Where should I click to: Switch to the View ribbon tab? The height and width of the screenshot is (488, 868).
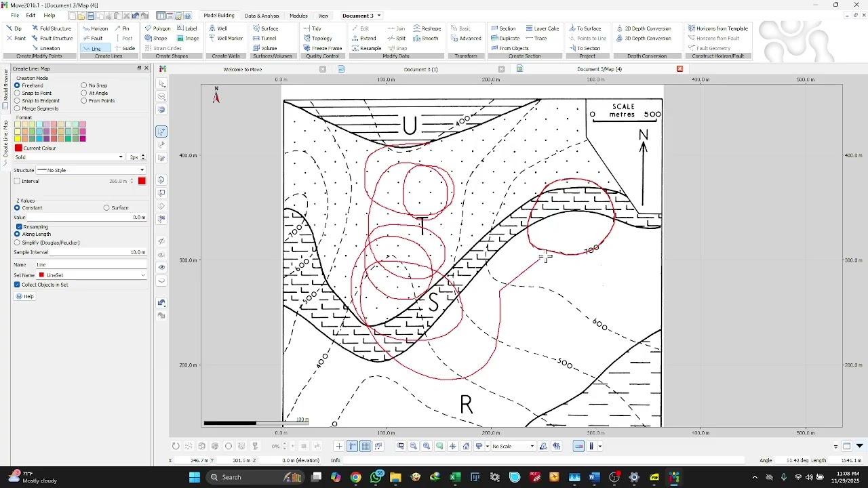pyautogui.click(x=323, y=16)
